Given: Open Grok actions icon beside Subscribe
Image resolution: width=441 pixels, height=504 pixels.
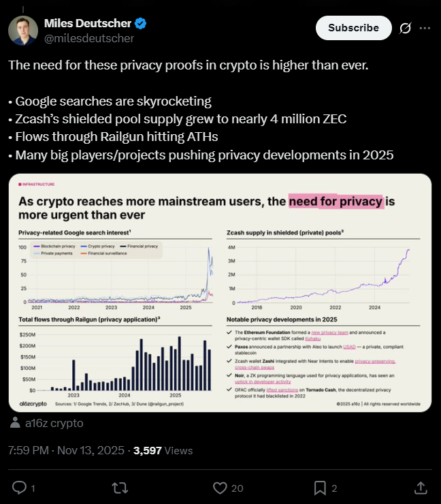Looking at the screenshot, I should [405, 28].
